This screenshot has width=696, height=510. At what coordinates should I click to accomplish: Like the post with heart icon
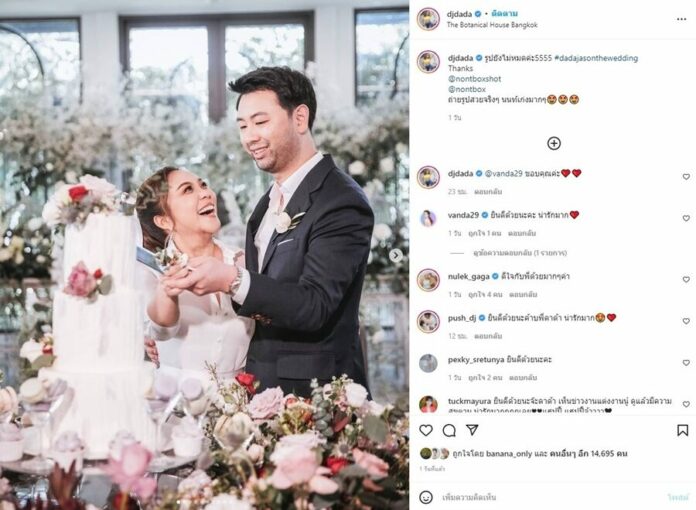point(426,430)
